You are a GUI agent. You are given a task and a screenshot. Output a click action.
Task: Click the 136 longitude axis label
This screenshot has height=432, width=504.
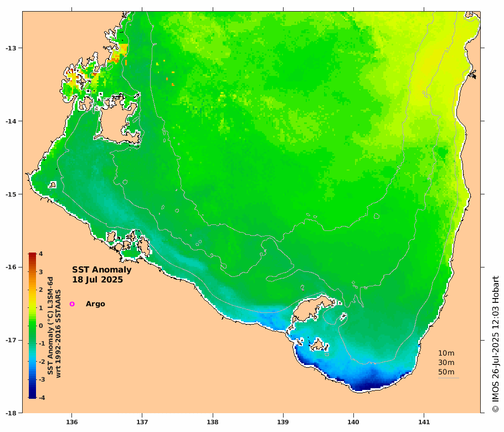click(x=71, y=422)
